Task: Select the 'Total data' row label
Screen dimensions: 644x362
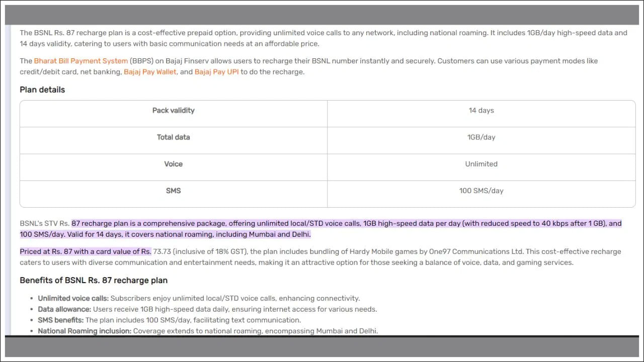Action: click(x=174, y=137)
